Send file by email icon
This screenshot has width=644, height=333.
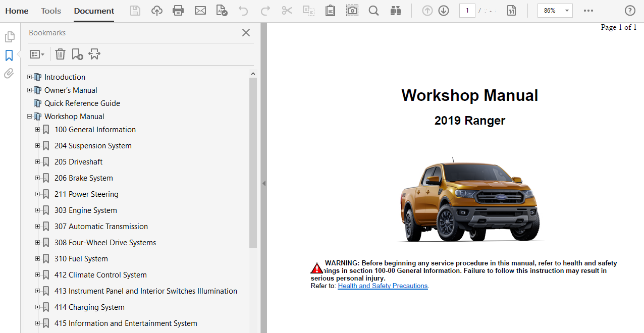tap(200, 11)
